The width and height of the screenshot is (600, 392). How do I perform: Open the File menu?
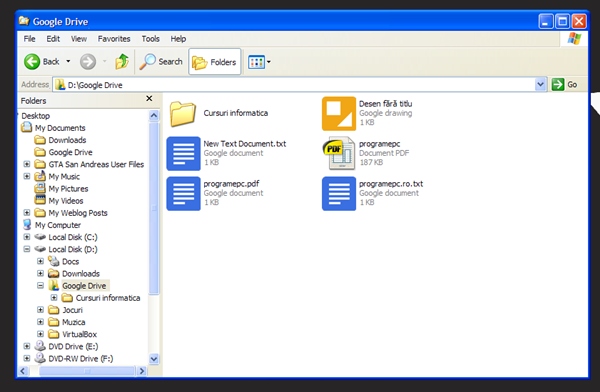(29, 39)
